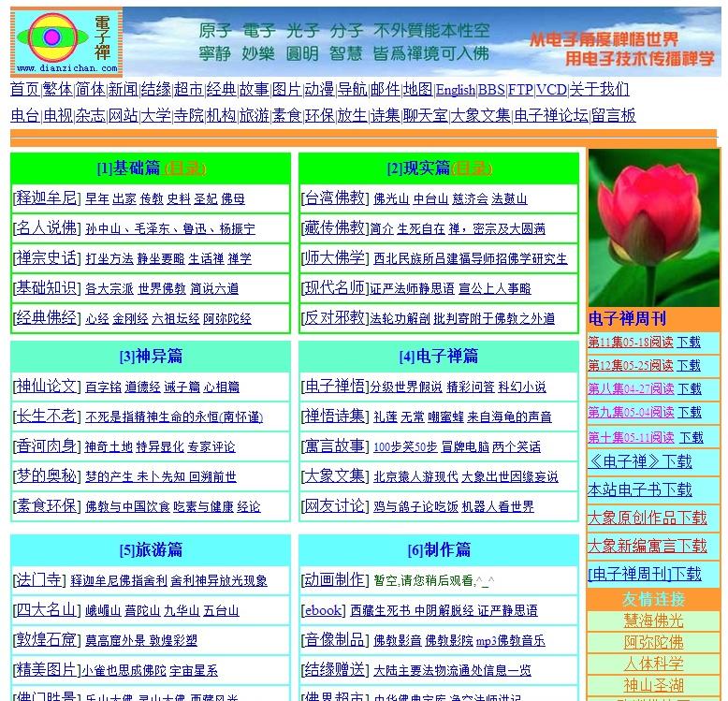Open the 释迦牟尼 category link
This screenshot has height=701, width=728.
click(x=47, y=197)
